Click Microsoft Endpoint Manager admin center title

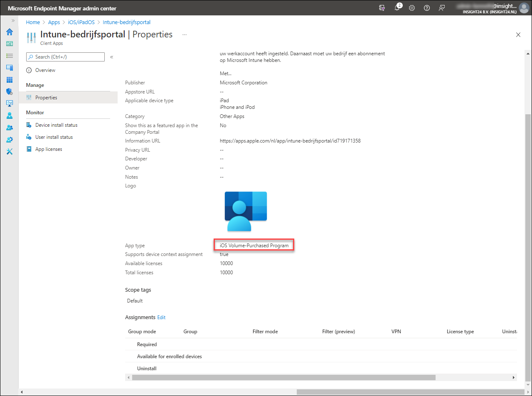pos(62,8)
